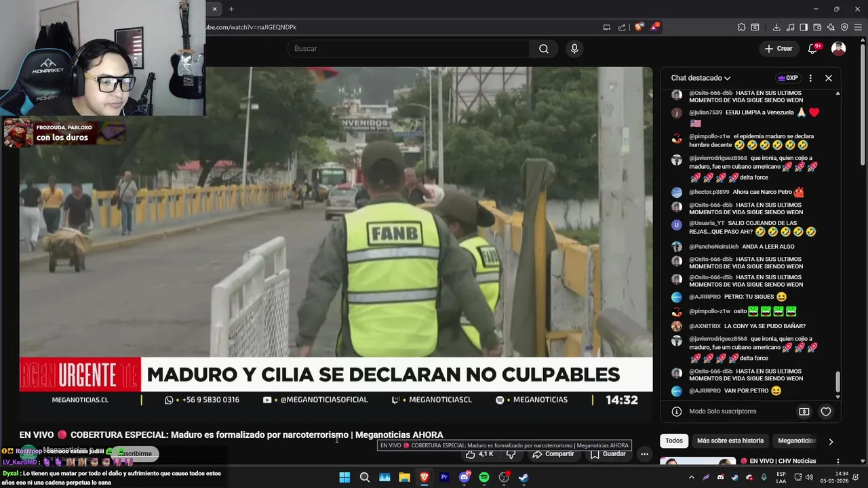868x488 pixels.
Task: Click the live chat scrollbar thumb
Action: coord(837,382)
